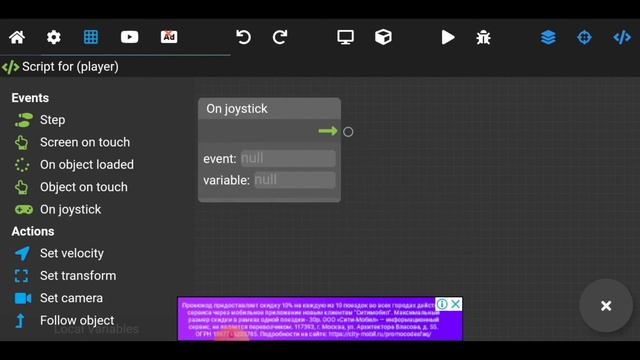
Task: Click the event input field in On joystick node
Action: [x=288, y=158]
